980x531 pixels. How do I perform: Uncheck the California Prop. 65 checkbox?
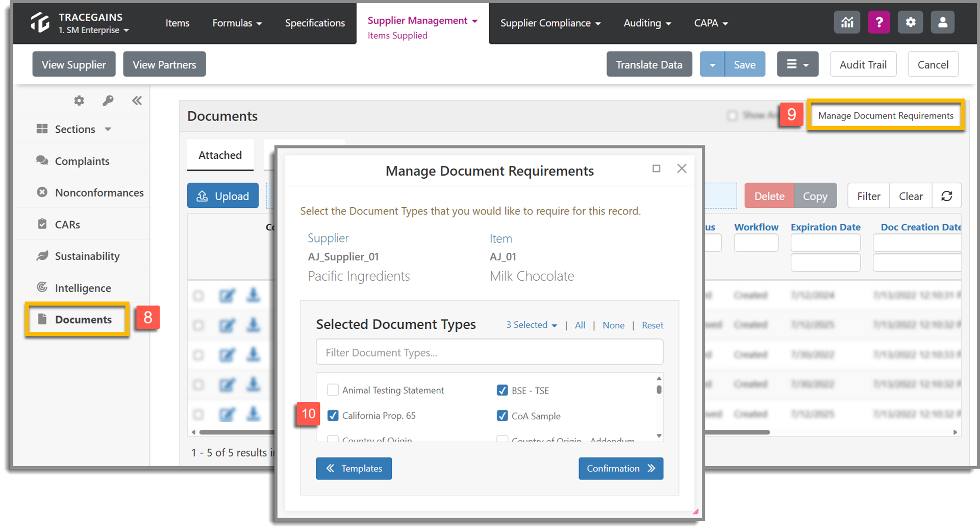pyautogui.click(x=333, y=416)
